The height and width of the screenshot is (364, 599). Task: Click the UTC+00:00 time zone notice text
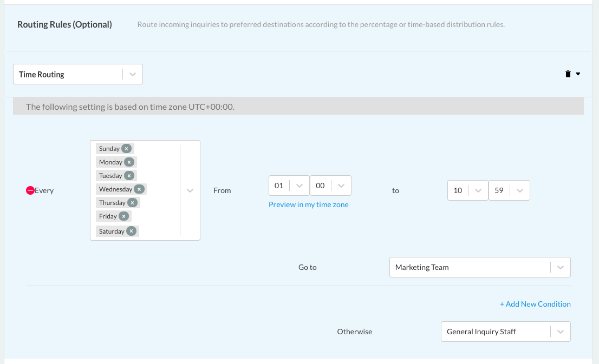(x=131, y=107)
